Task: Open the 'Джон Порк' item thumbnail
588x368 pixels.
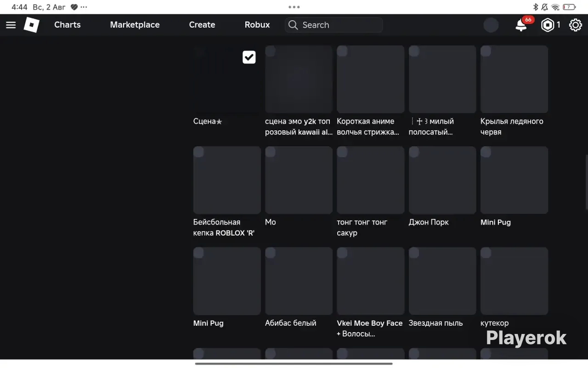Action: pyautogui.click(x=442, y=180)
